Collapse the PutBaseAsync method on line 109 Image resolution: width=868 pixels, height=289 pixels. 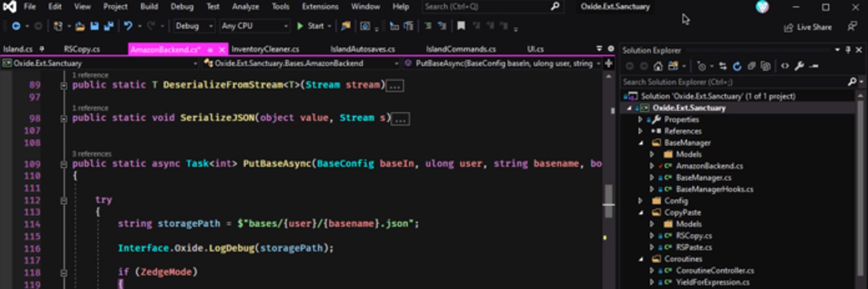coord(64,164)
